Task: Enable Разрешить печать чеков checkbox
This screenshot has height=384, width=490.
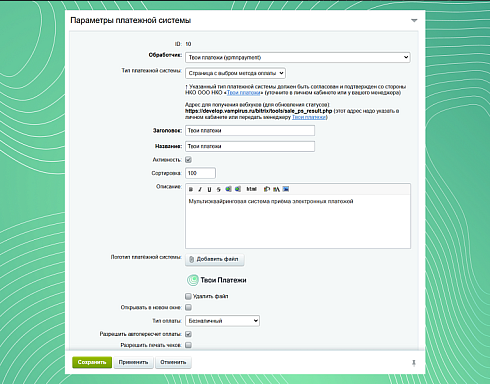Action: point(188,345)
